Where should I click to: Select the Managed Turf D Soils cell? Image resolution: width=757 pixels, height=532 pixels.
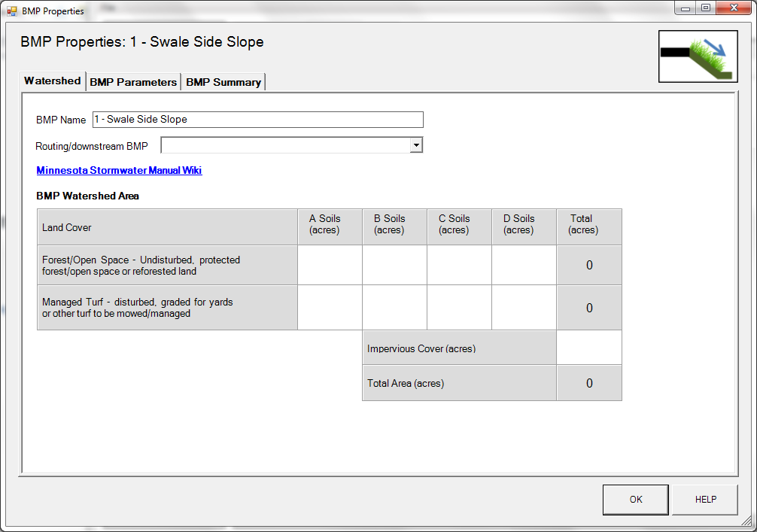point(524,308)
